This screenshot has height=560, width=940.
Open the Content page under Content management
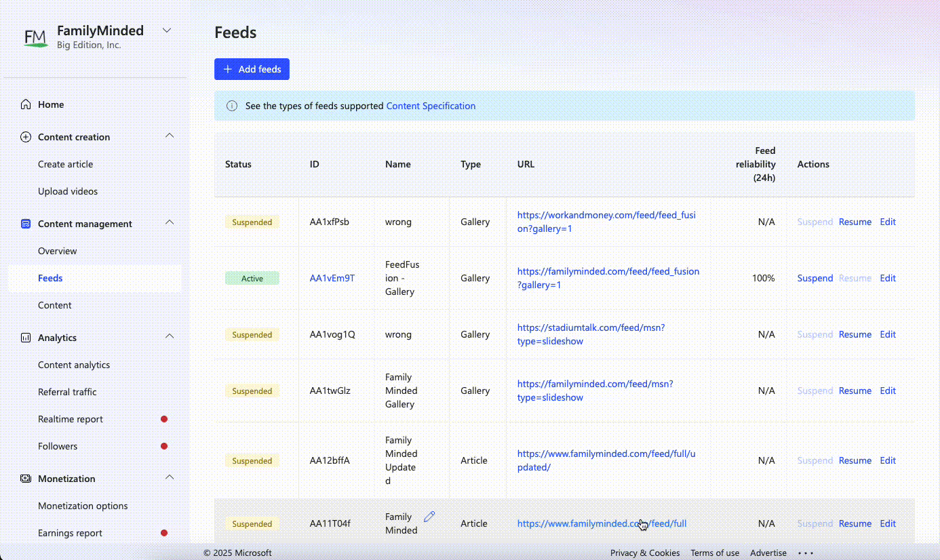point(55,305)
